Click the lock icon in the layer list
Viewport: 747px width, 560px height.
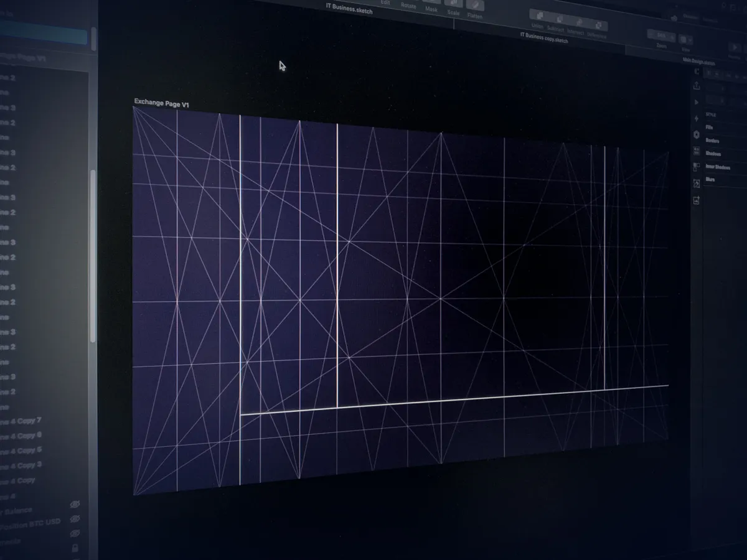pos(75,548)
